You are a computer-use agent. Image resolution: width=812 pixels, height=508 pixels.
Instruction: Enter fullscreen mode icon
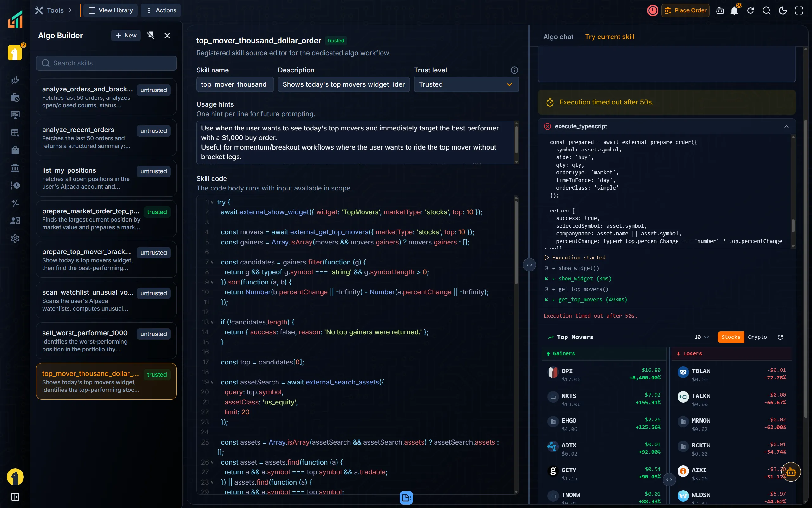pyautogui.click(x=799, y=11)
